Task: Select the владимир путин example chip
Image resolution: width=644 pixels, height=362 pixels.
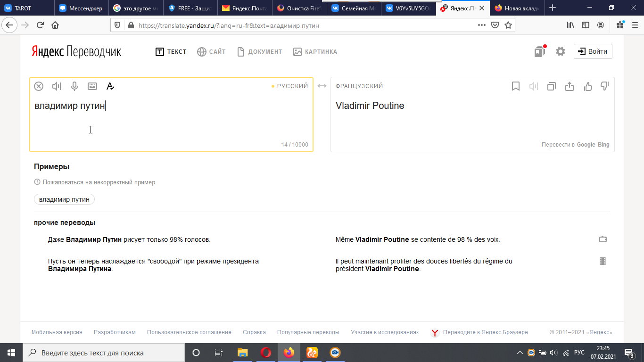Action: tap(64, 199)
